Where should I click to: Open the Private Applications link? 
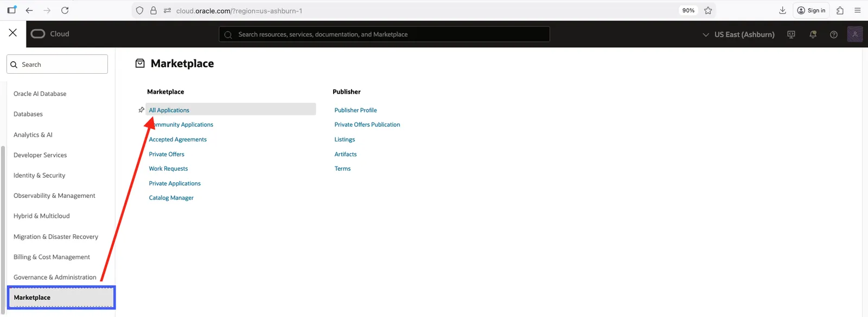[x=175, y=183]
